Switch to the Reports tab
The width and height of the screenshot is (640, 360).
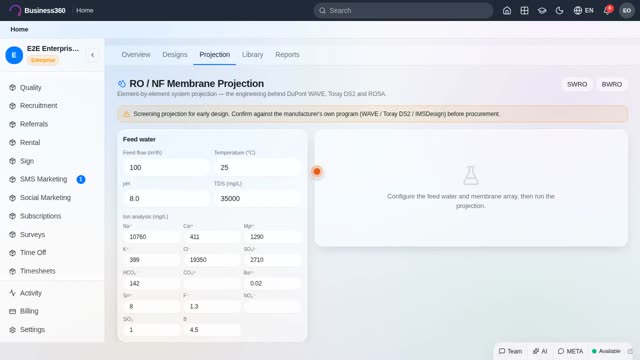point(287,55)
